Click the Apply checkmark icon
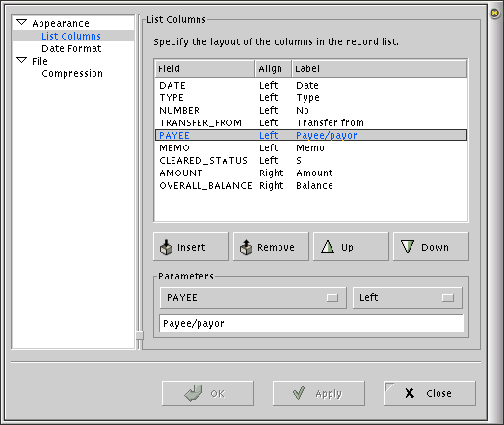This screenshot has height=425, width=504. pos(299,393)
